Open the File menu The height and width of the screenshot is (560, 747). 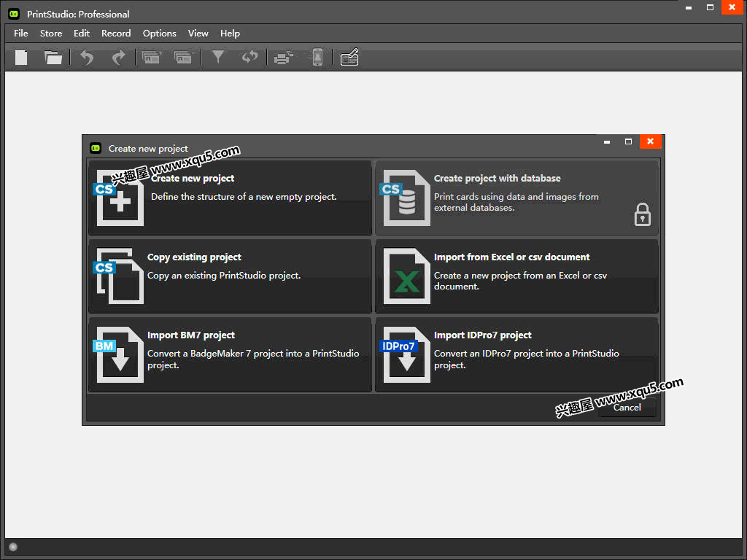tap(21, 34)
